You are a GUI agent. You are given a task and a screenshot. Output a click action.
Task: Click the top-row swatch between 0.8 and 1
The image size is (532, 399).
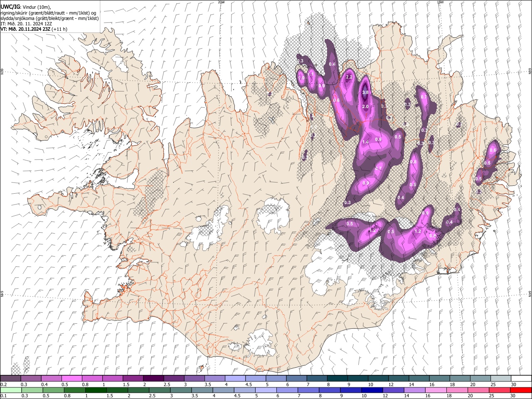[x=92, y=379]
